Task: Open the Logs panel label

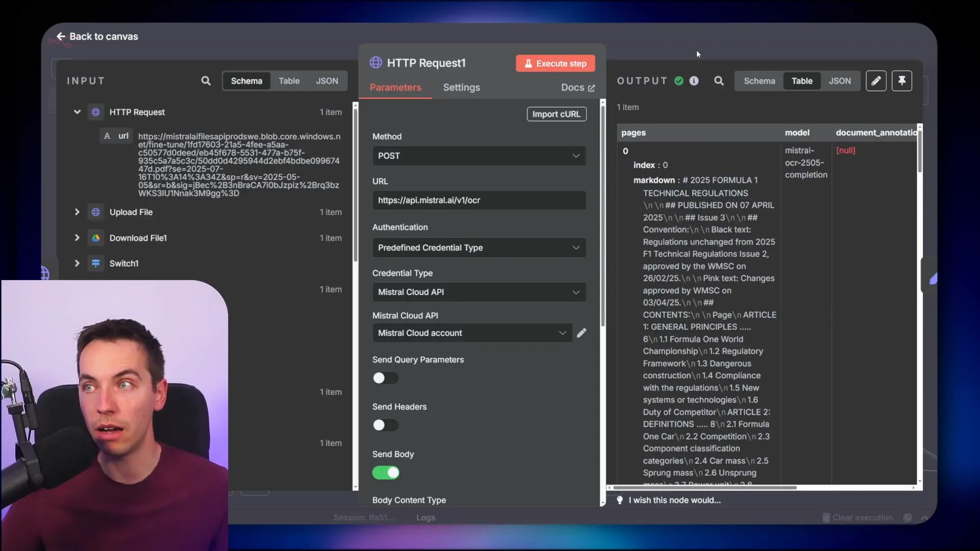Action: coord(426,517)
